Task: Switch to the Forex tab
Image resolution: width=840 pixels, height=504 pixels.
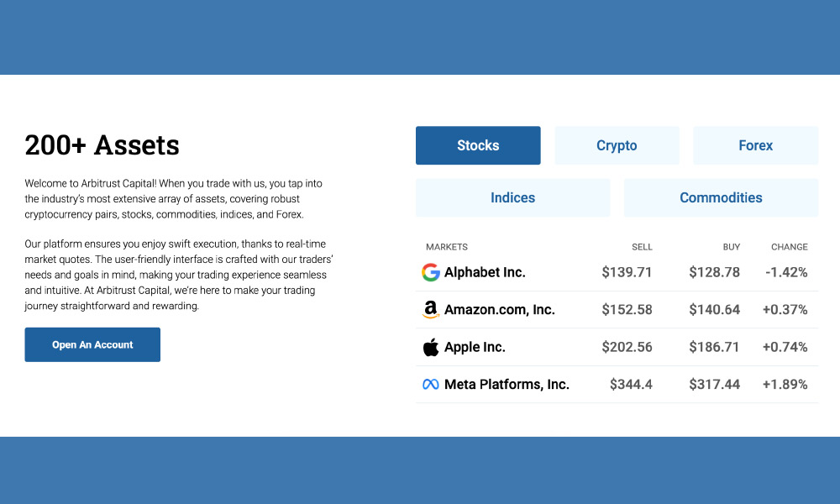Action: (x=754, y=144)
